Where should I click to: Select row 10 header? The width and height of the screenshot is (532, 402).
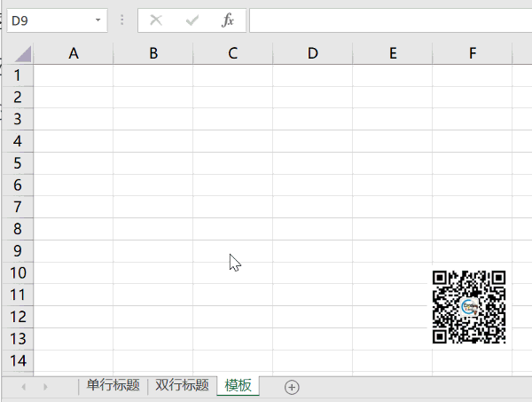click(x=18, y=273)
